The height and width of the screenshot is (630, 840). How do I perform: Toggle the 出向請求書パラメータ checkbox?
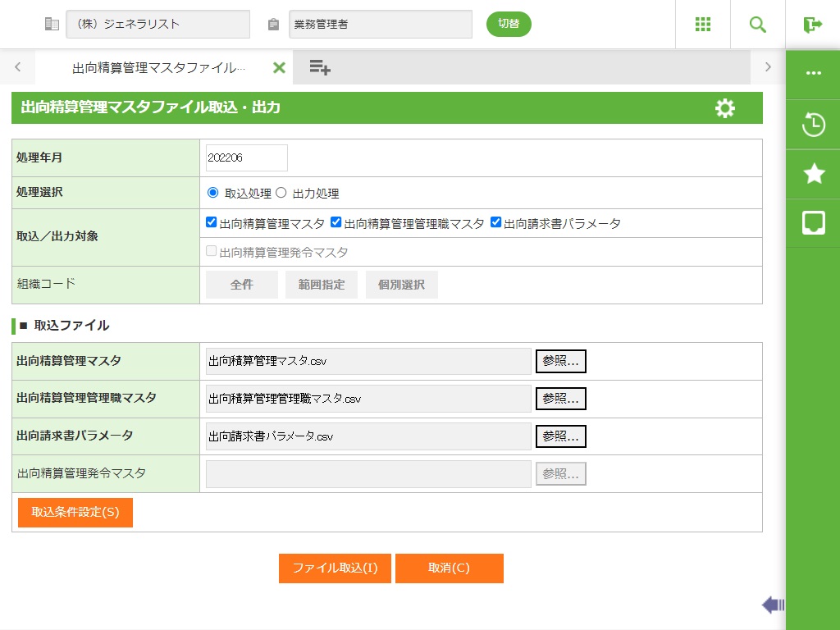click(495, 222)
